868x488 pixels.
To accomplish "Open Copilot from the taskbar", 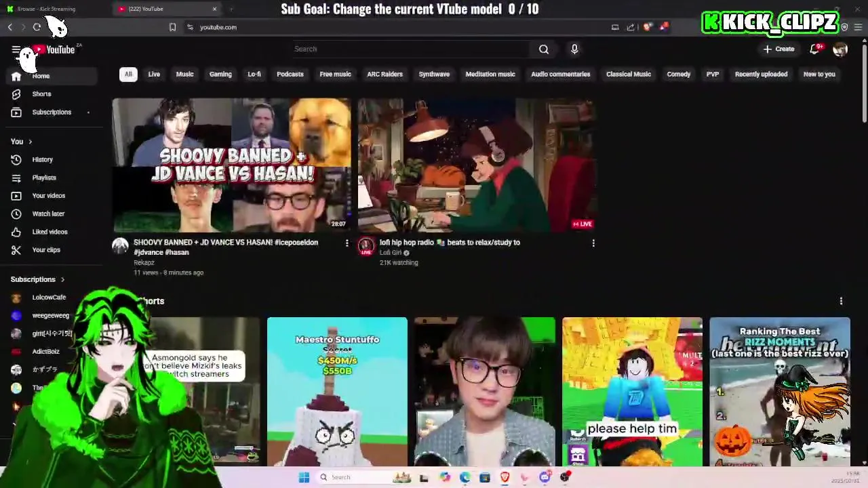I will tap(445, 477).
